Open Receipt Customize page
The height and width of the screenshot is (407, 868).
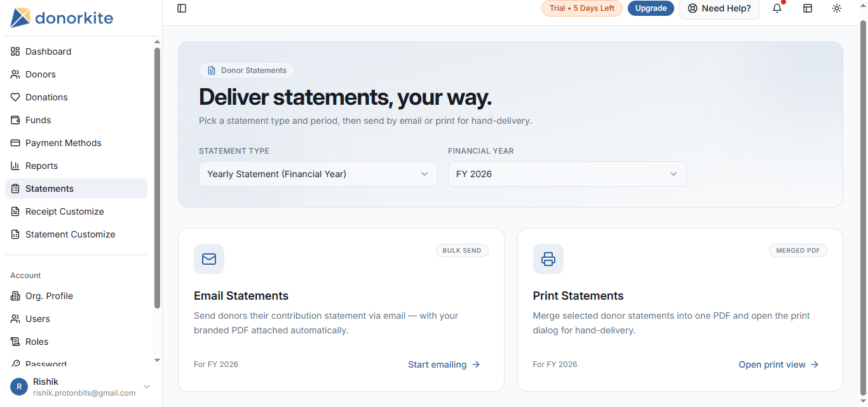(76, 211)
